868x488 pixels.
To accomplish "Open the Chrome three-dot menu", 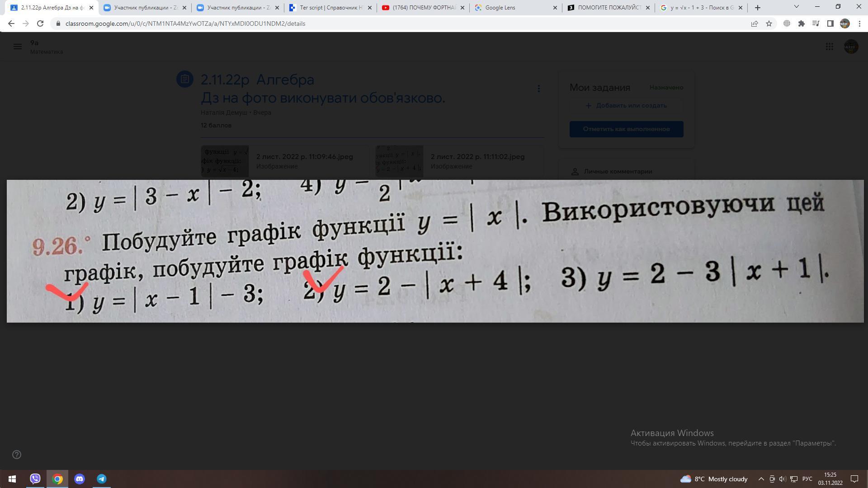I will pyautogui.click(x=859, y=23).
